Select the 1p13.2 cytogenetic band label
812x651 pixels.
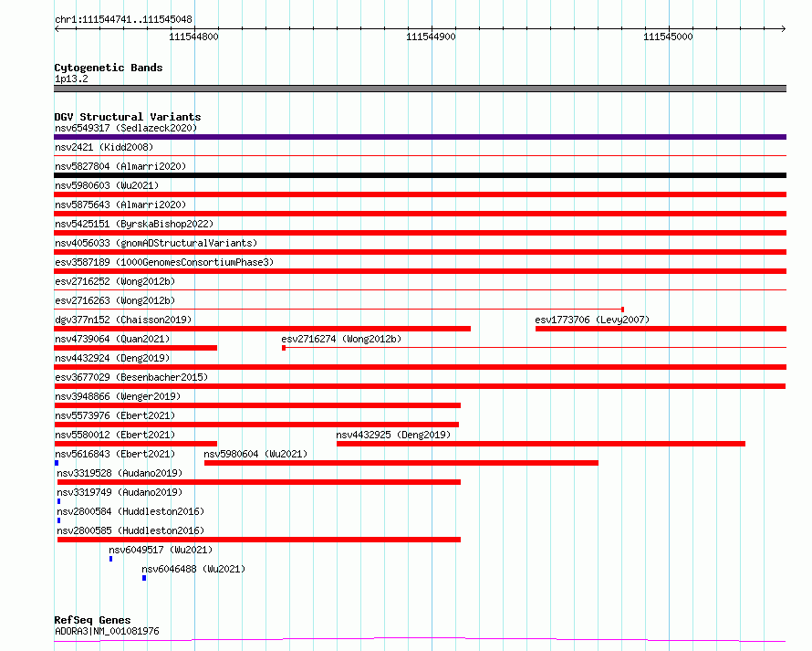[71, 79]
